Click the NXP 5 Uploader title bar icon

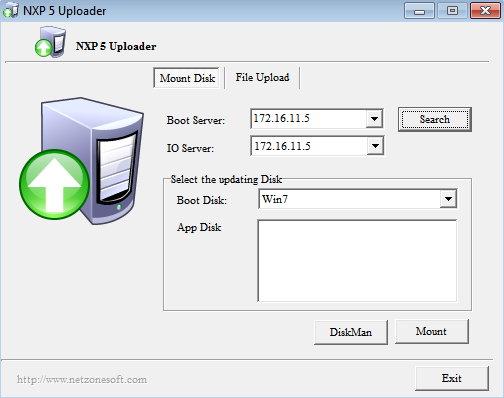[x=11, y=10]
